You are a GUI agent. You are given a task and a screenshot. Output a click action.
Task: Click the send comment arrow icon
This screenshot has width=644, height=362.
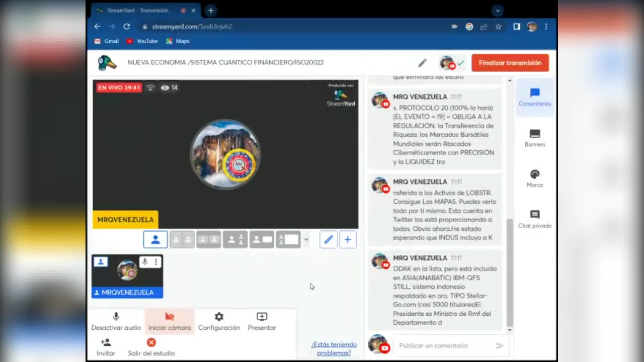coord(500,345)
